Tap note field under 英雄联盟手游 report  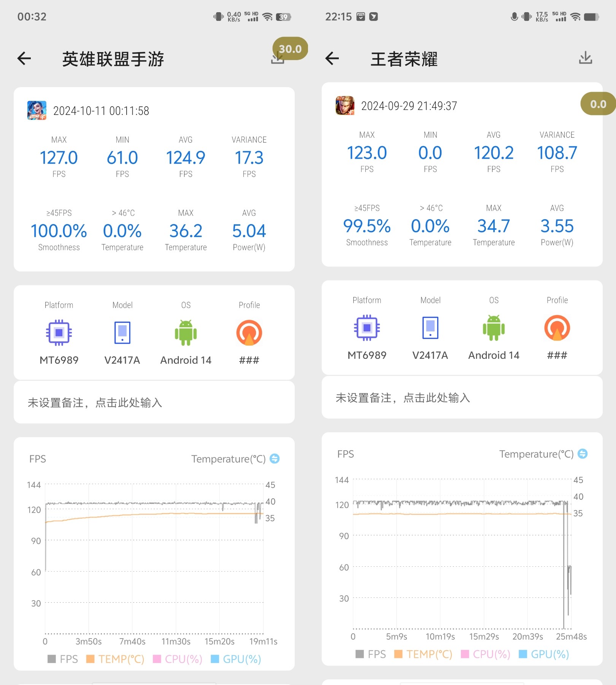(154, 403)
